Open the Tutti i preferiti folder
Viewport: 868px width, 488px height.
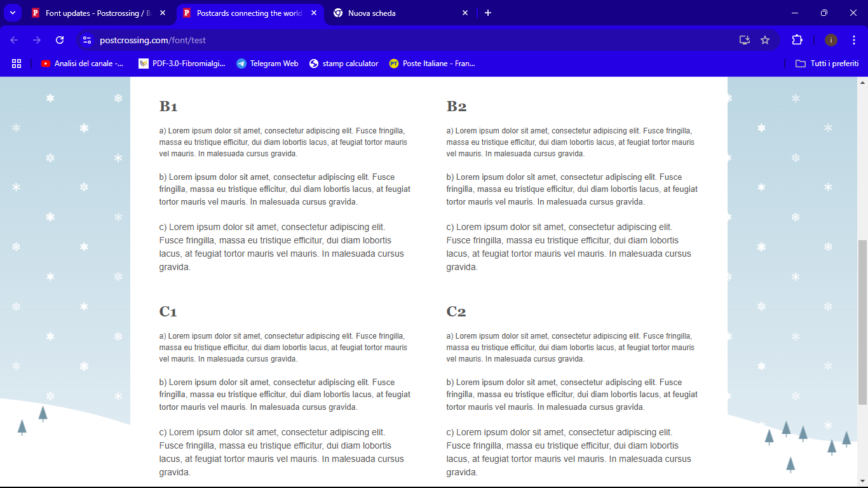827,64
